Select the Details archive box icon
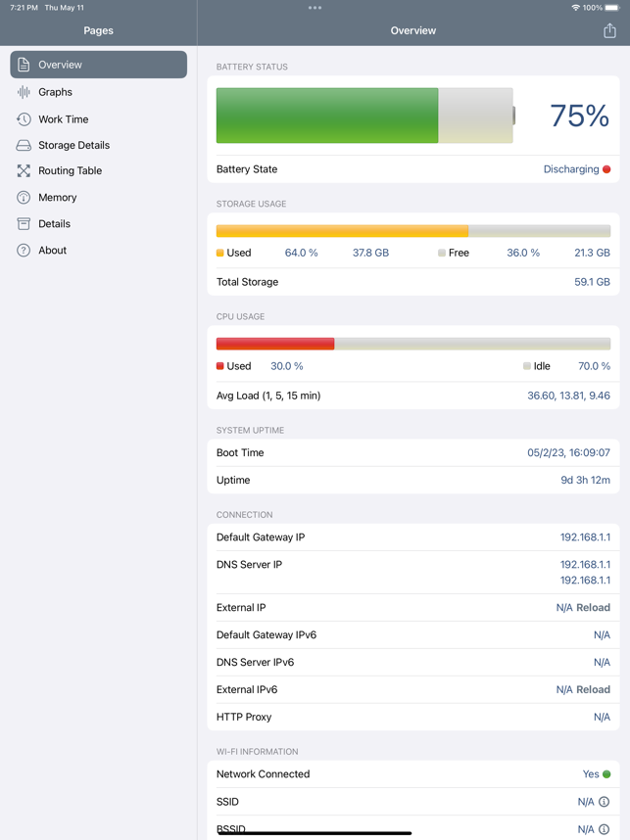This screenshot has height=840, width=630. point(24,223)
